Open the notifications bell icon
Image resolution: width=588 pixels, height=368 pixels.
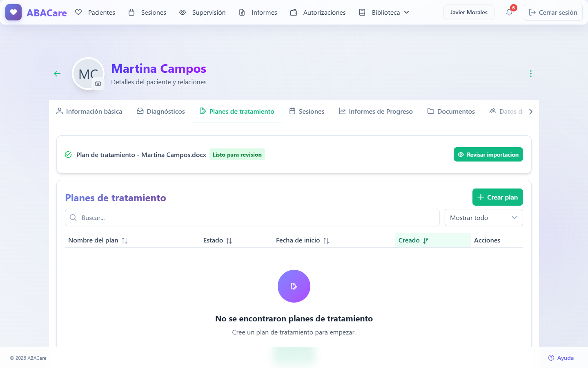(509, 12)
